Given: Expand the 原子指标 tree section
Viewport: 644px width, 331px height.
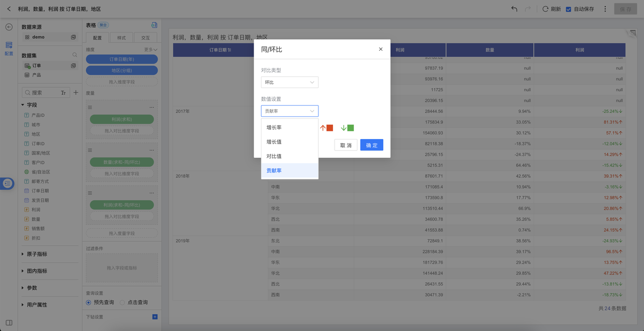Looking at the screenshot, I should click(23, 254).
